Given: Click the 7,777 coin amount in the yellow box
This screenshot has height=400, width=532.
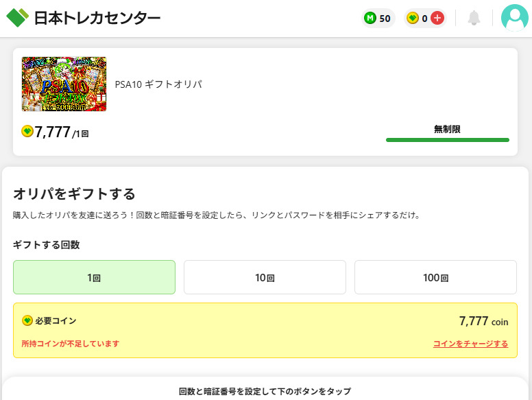Looking at the screenshot, I should click(x=483, y=321).
